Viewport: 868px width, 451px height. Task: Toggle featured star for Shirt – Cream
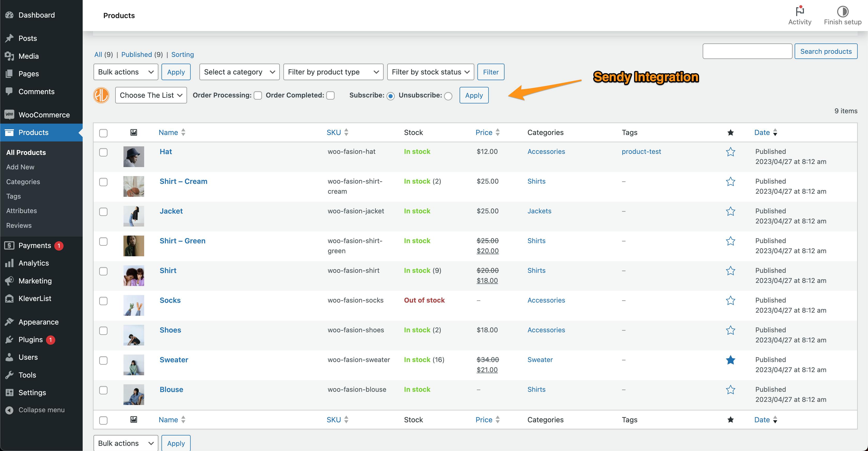click(x=730, y=182)
